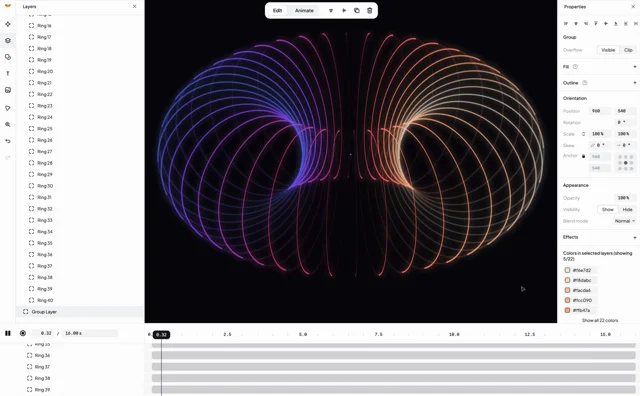This screenshot has height=396, width=640.
Task: Add an Outline with plus button
Action: (635, 83)
